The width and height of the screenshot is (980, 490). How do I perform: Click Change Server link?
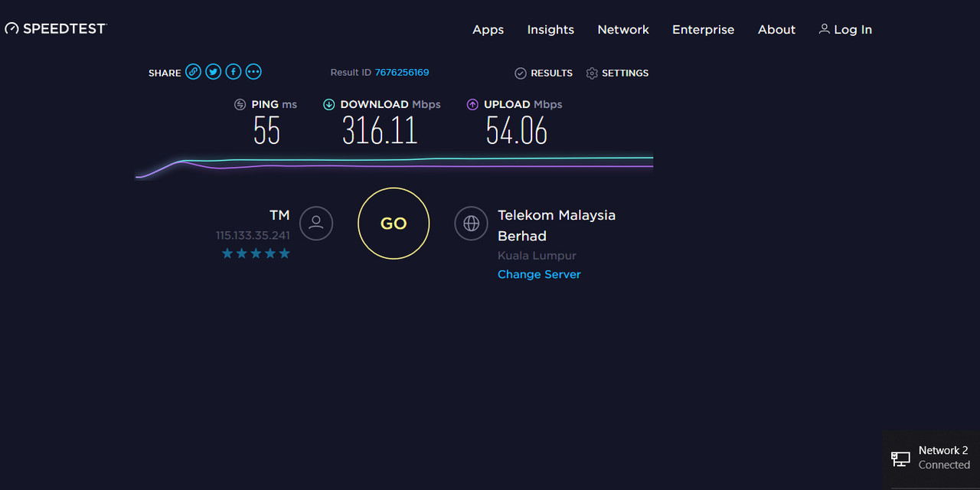pos(539,274)
